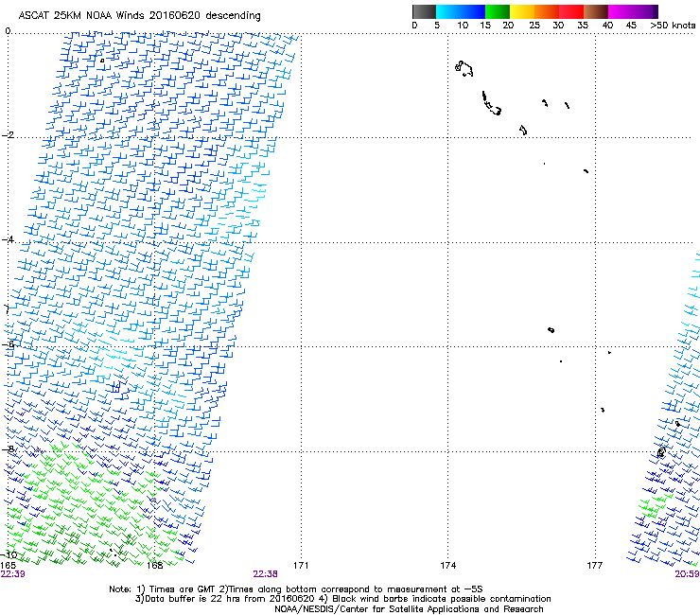This screenshot has height=615, width=700.
Task: Click the red 30-35 knots color segment
Action: [x=571, y=11]
